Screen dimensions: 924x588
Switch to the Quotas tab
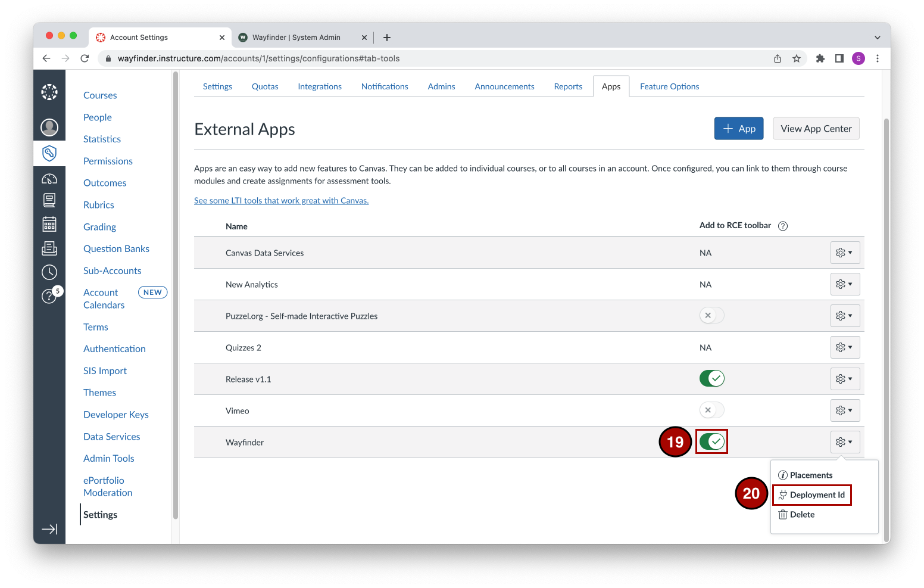tap(265, 86)
